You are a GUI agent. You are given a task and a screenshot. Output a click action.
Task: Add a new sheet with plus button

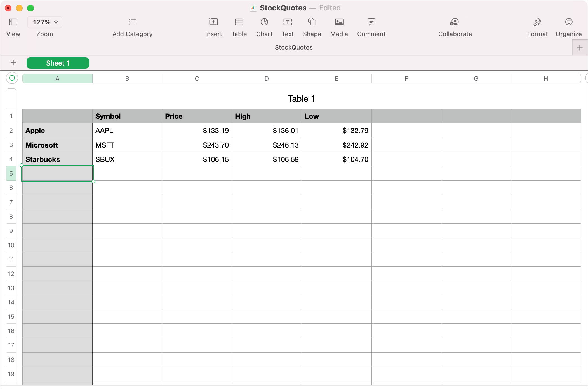tap(13, 63)
